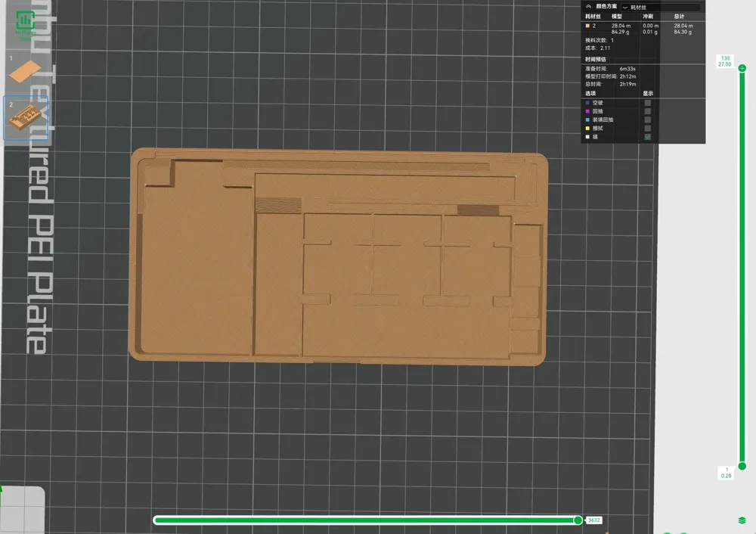
Task: Select plate 2 thumbnail in sidebar
Action: [26, 117]
